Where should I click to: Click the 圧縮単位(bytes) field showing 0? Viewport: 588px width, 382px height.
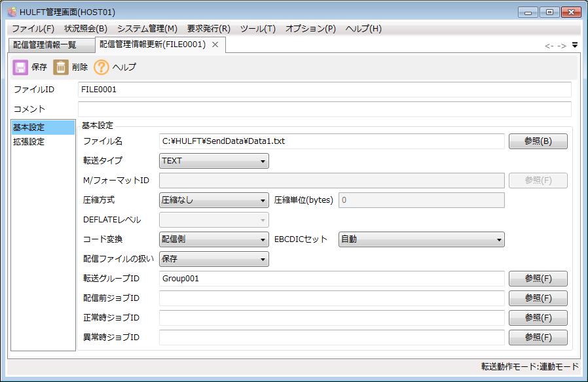[x=422, y=200]
